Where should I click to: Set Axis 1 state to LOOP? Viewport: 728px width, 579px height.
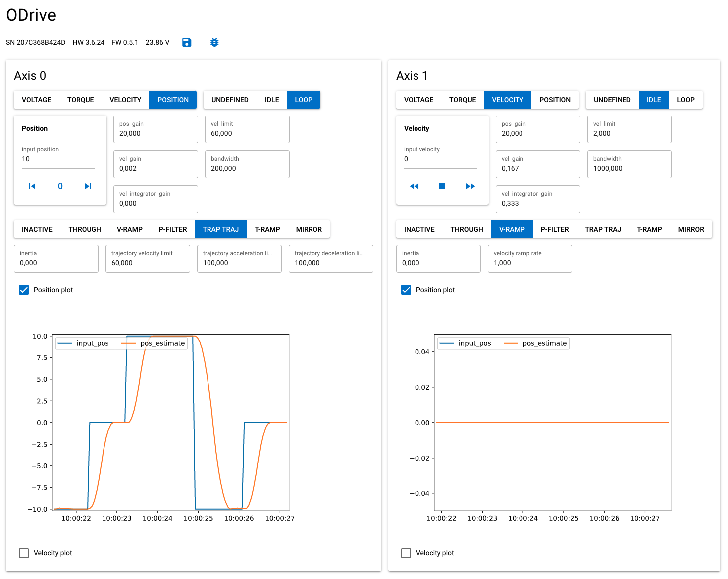[x=686, y=100]
